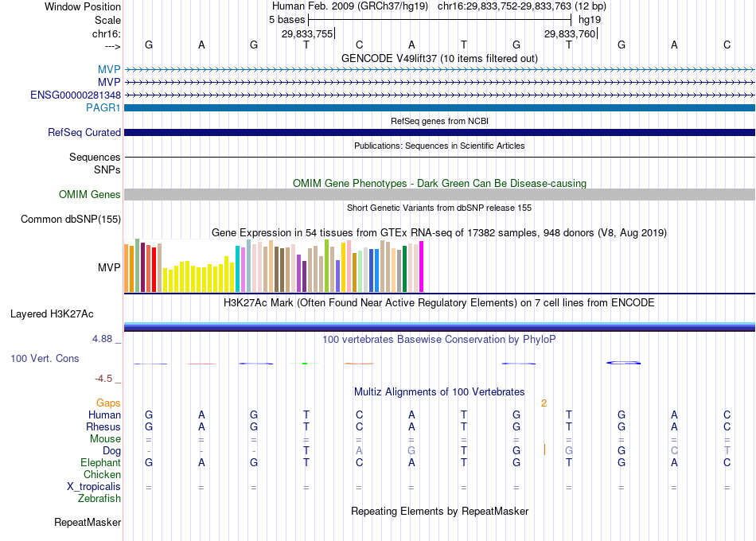Image resolution: width=756 pixels, height=541 pixels.
Task: Click the Elephant alignment row label
Action: click(101, 462)
